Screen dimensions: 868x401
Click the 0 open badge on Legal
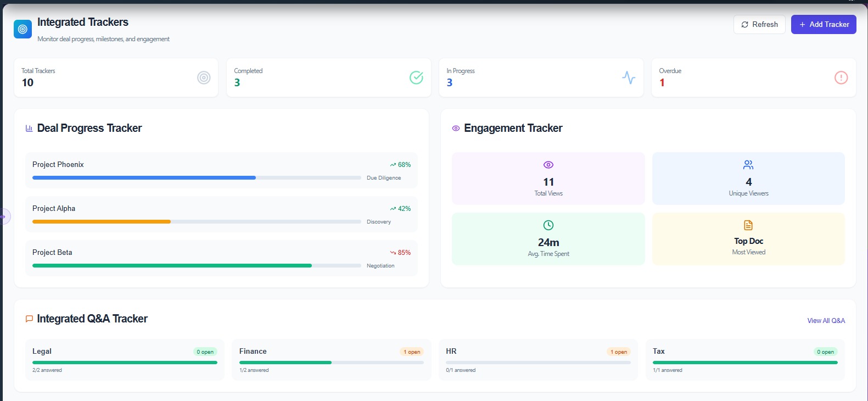[205, 352]
